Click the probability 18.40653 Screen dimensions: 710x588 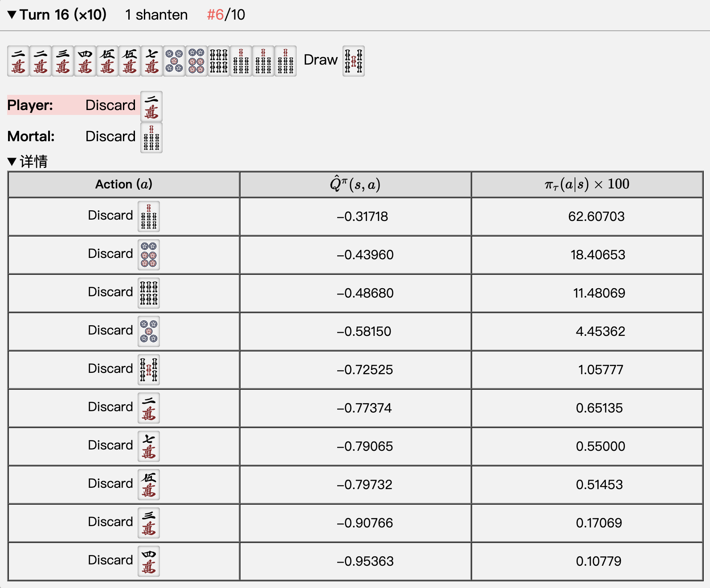[598, 255]
